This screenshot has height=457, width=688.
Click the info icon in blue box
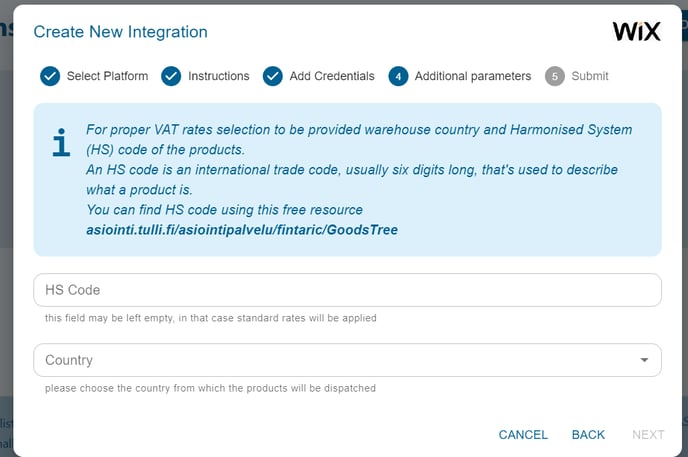pyautogui.click(x=61, y=143)
